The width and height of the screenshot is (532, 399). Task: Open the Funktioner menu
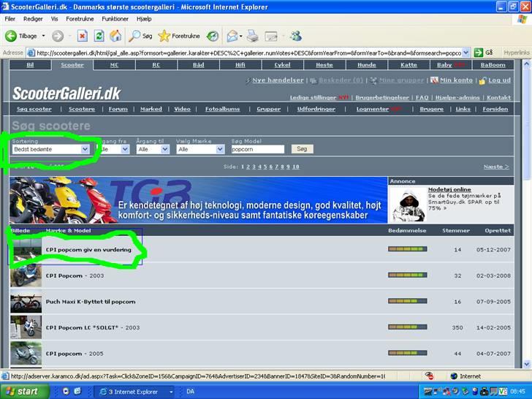coord(115,18)
